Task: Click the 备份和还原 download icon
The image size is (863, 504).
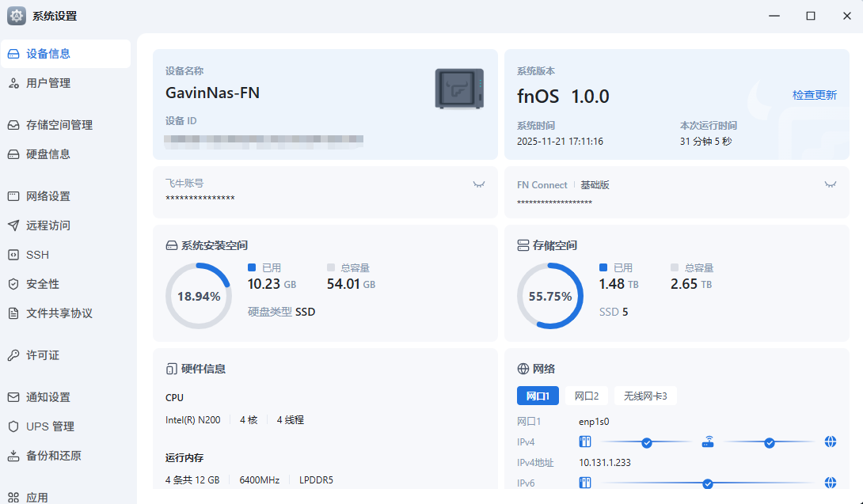Action: [13, 456]
